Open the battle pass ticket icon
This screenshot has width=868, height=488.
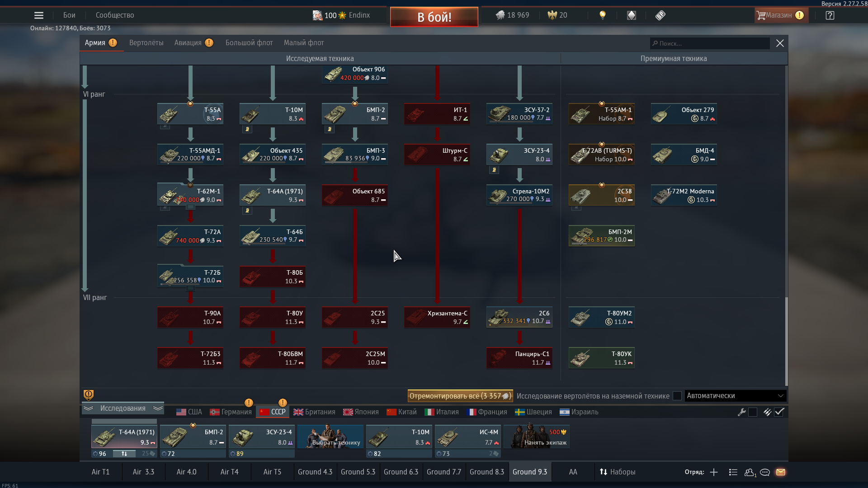coord(660,15)
